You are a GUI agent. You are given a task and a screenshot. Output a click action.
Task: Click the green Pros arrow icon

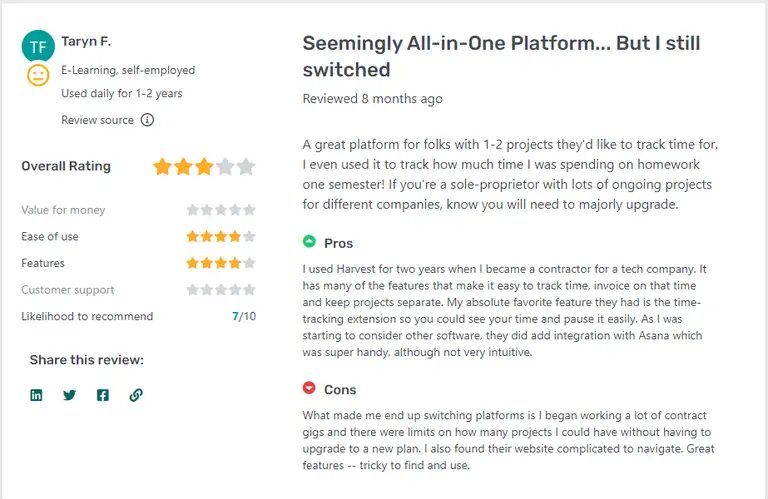click(309, 241)
